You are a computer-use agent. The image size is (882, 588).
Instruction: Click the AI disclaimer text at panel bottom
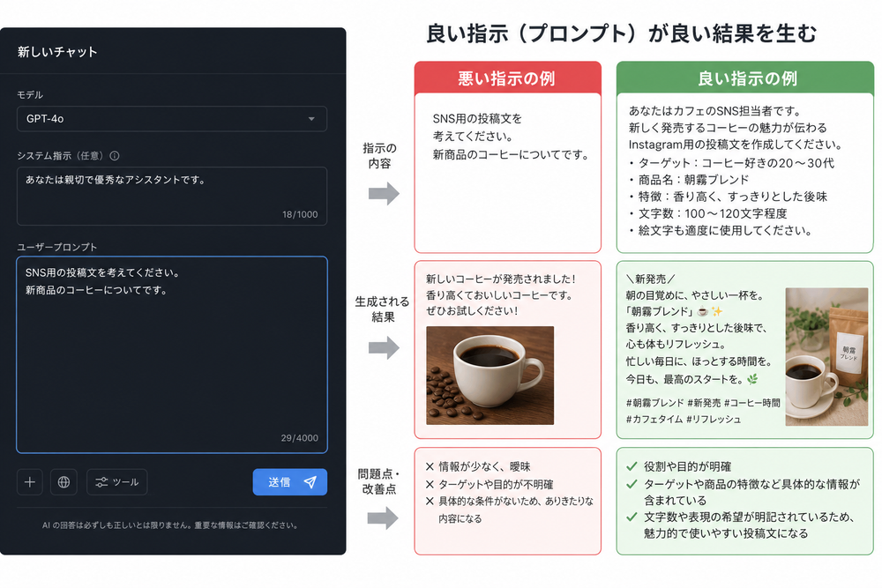tap(170, 525)
